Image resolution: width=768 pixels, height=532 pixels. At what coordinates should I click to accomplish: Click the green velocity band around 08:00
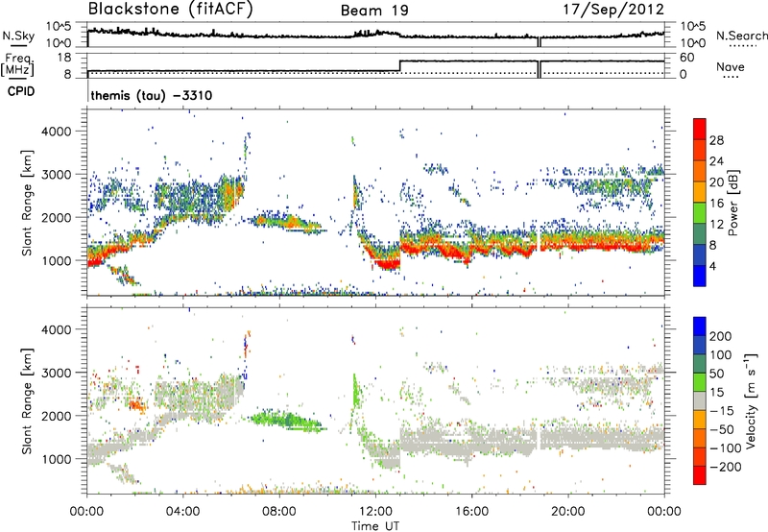tap(288, 421)
